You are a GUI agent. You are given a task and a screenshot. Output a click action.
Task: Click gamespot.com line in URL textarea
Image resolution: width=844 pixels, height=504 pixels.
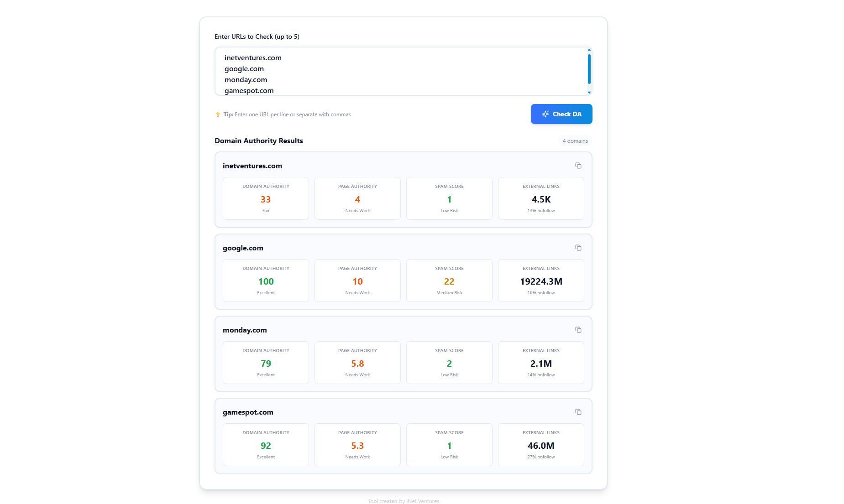(x=249, y=91)
